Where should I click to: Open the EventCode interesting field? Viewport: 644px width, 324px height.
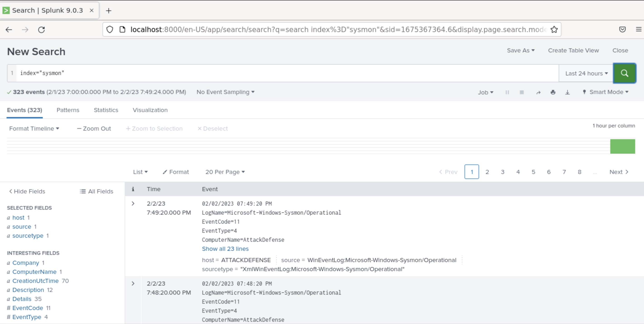(x=28, y=308)
